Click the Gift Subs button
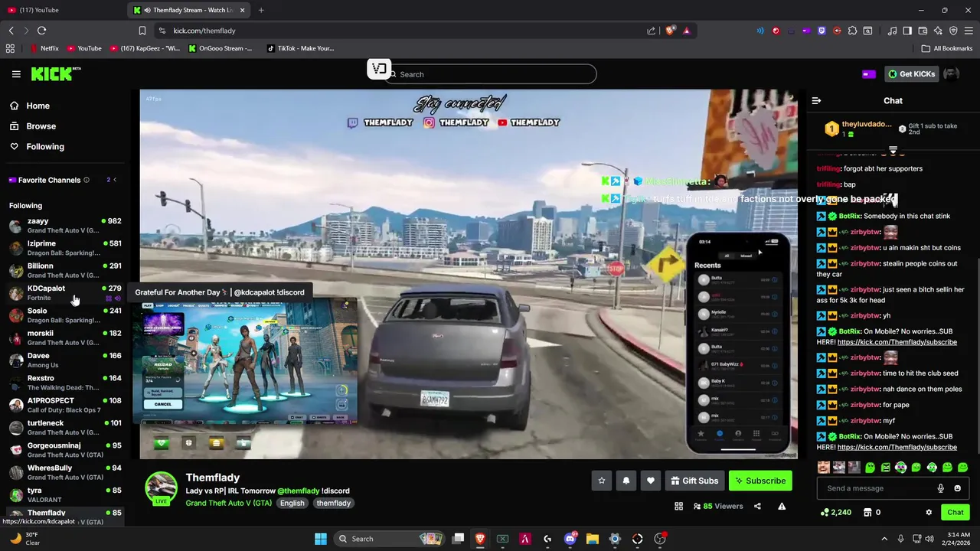The height and width of the screenshot is (551, 980). pyautogui.click(x=694, y=481)
